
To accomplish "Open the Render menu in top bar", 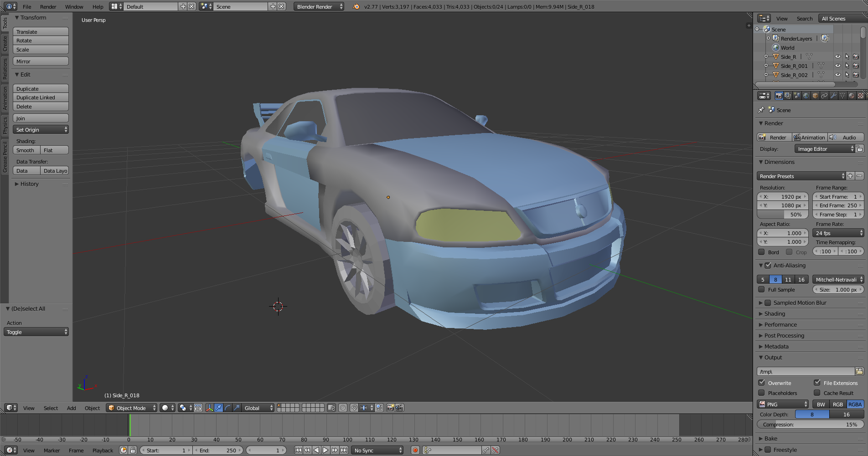I will [x=48, y=7].
